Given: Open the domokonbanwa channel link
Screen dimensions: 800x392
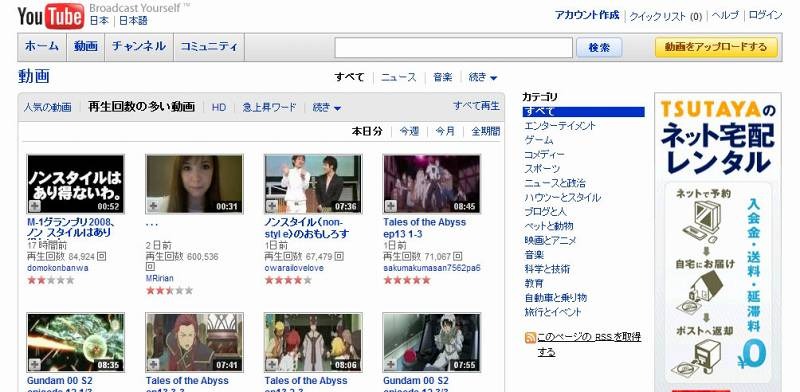Looking at the screenshot, I should tap(58, 268).
